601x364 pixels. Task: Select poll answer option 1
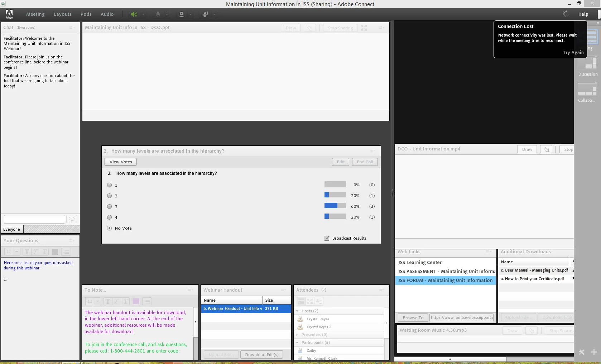point(110,185)
